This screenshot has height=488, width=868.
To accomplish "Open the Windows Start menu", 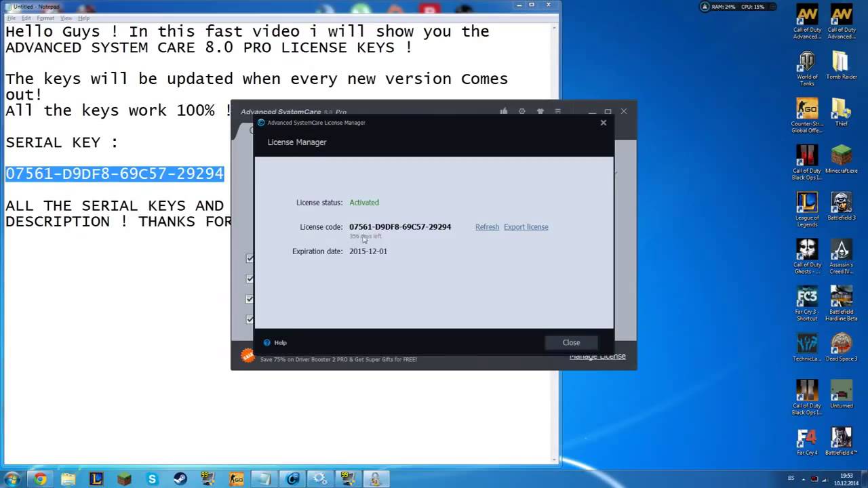I will [x=12, y=479].
